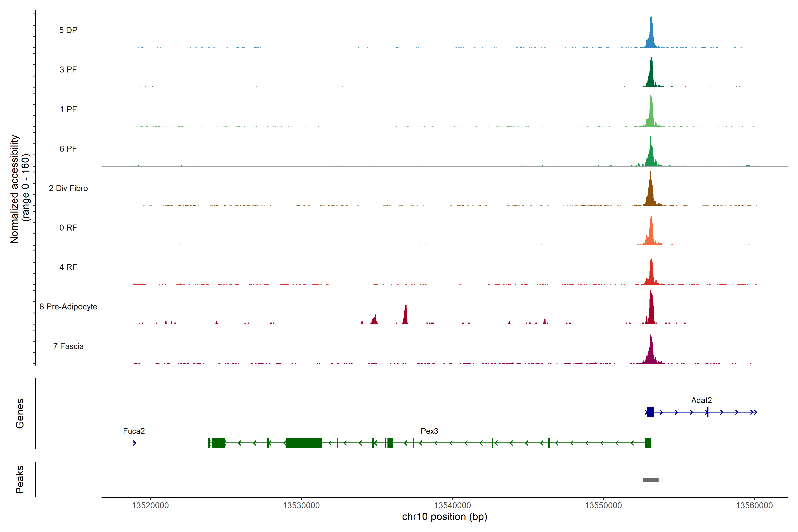This screenshot has width=798, height=532.
Task: Click the blue Adat2 first exon box
Action: click(650, 412)
